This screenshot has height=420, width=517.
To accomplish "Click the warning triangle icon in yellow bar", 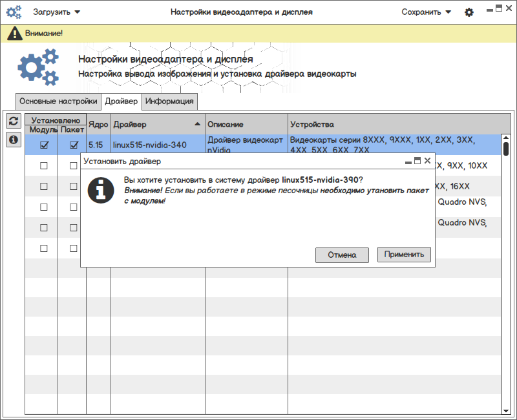I will coord(14,33).
